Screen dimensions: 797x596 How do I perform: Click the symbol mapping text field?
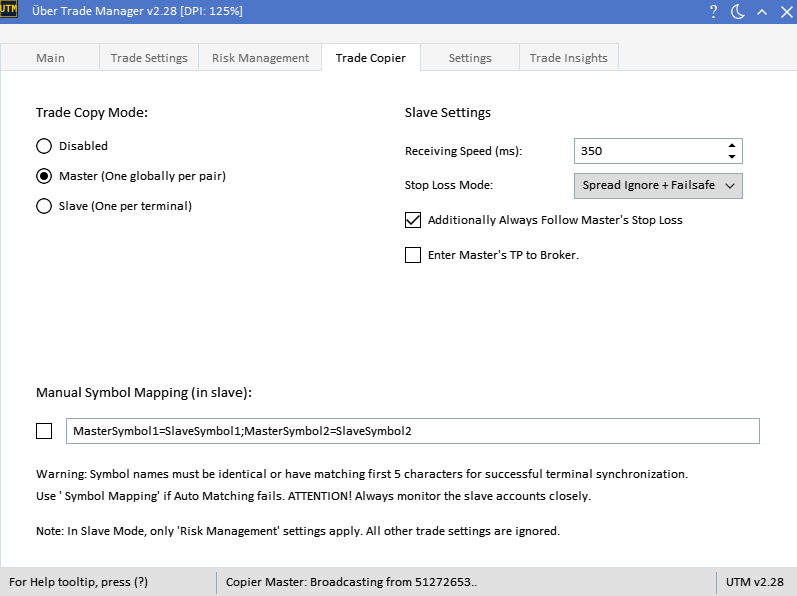[412, 431]
